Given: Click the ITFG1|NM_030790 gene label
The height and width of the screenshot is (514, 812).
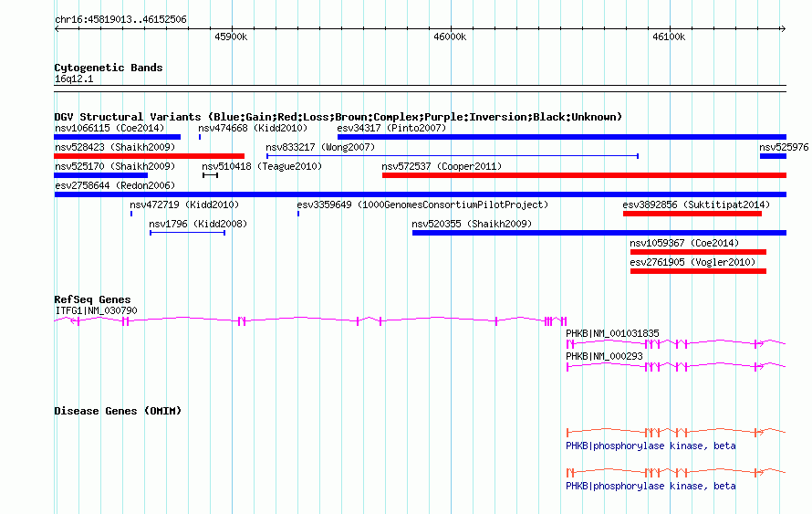Looking at the screenshot, I should tap(97, 311).
